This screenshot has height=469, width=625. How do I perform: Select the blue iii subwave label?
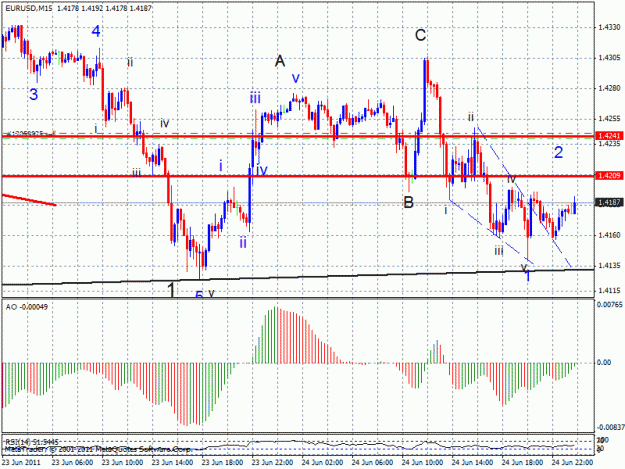tap(255, 97)
